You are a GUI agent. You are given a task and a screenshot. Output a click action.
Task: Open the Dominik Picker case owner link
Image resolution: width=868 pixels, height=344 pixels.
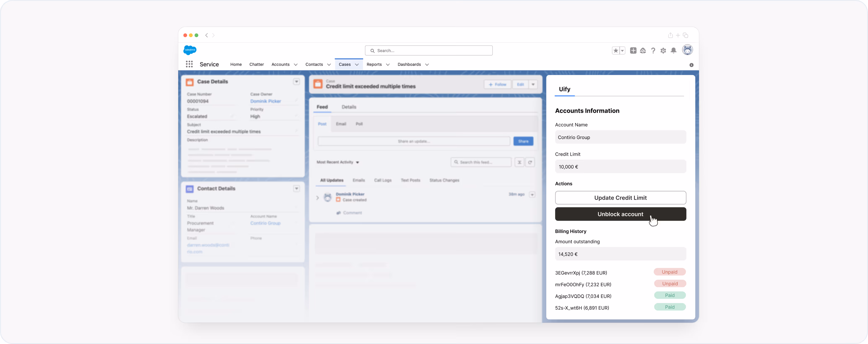[x=265, y=101]
